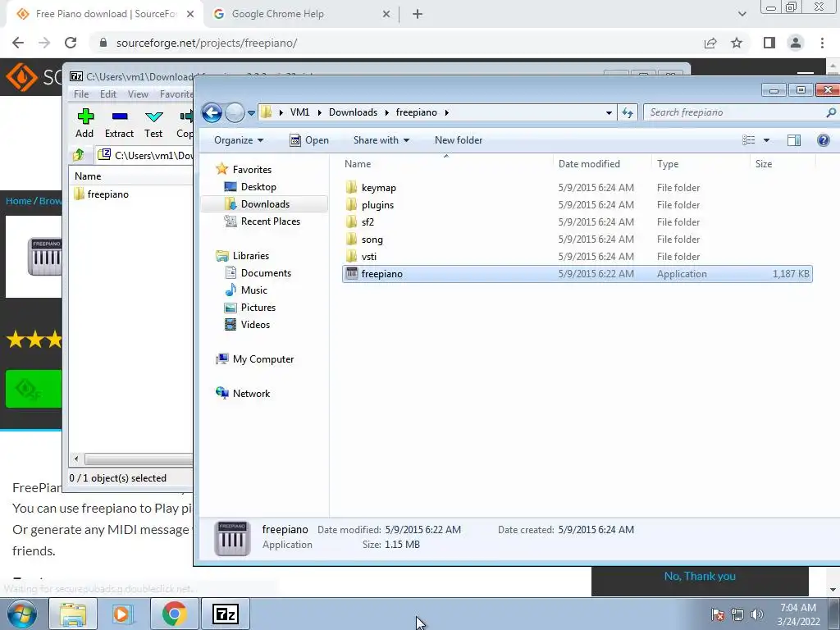This screenshot has height=630, width=840.
Task: Select the sf2 folder
Action: [367, 221]
